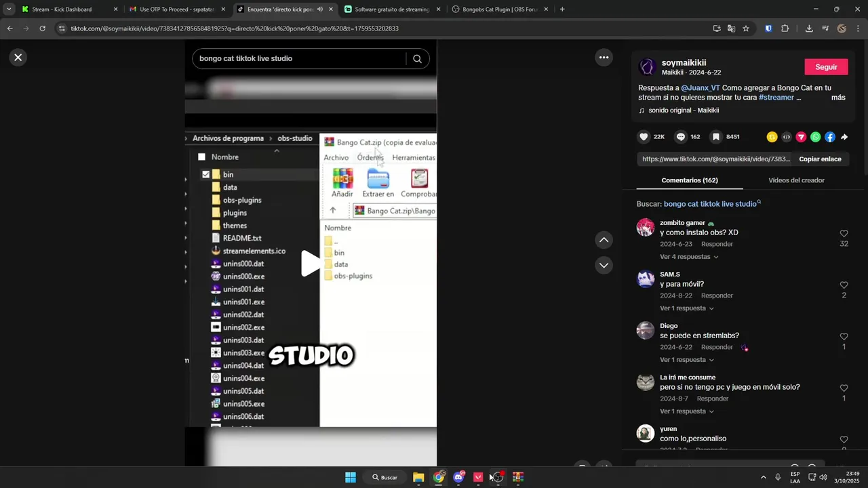
Task: Open the media controls icon
Action: (x=825, y=28)
